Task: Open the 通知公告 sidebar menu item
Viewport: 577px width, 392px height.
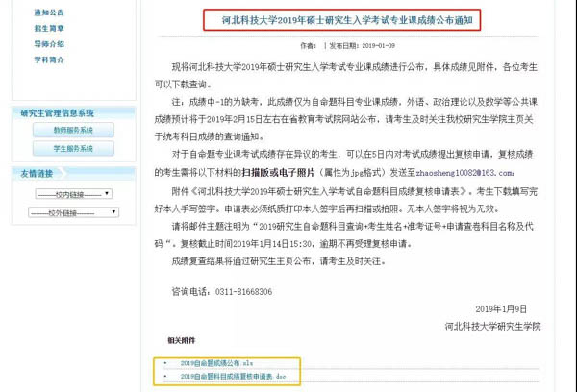Action: pos(48,13)
